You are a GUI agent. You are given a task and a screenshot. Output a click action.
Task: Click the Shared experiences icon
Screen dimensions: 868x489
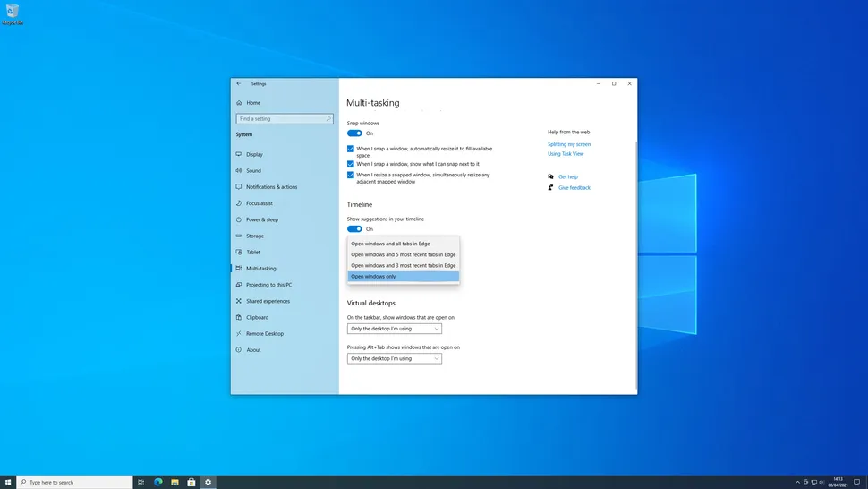pyautogui.click(x=239, y=301)
